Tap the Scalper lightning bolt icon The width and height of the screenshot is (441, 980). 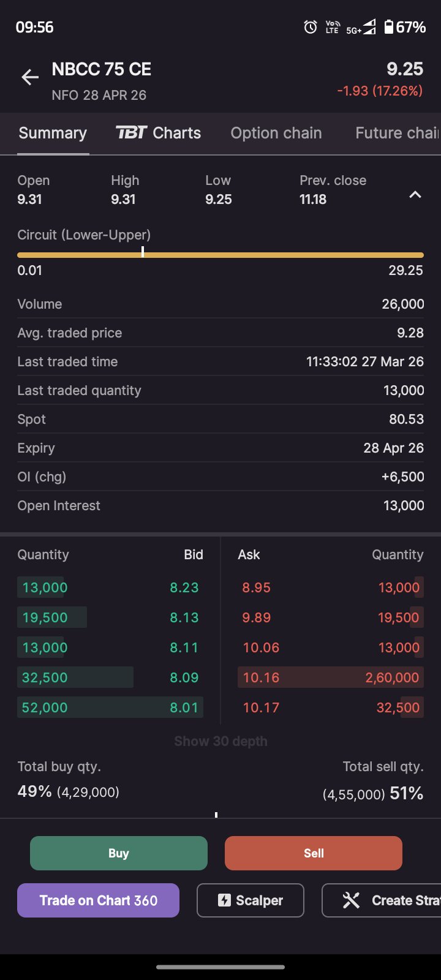(224, 900)
